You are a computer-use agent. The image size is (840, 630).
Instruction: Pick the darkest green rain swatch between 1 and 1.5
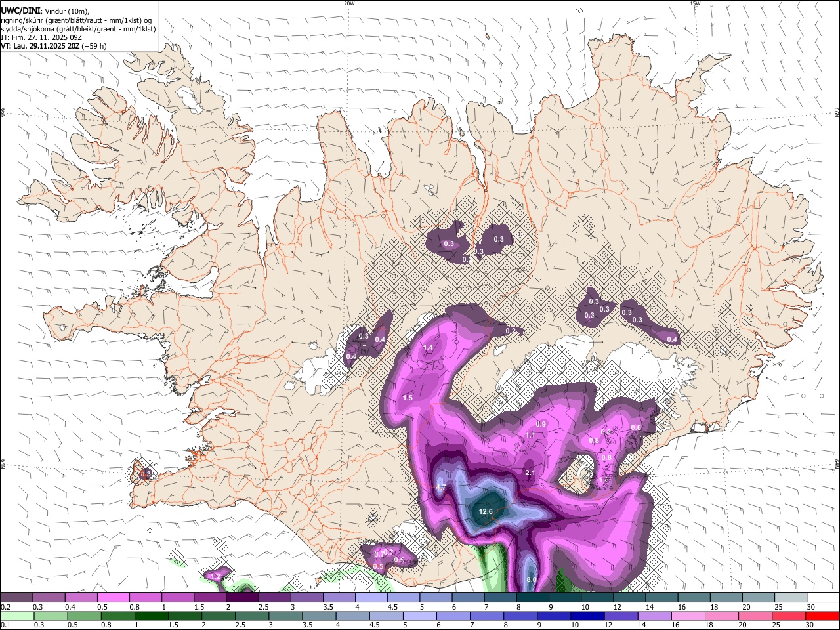(150, 616)
